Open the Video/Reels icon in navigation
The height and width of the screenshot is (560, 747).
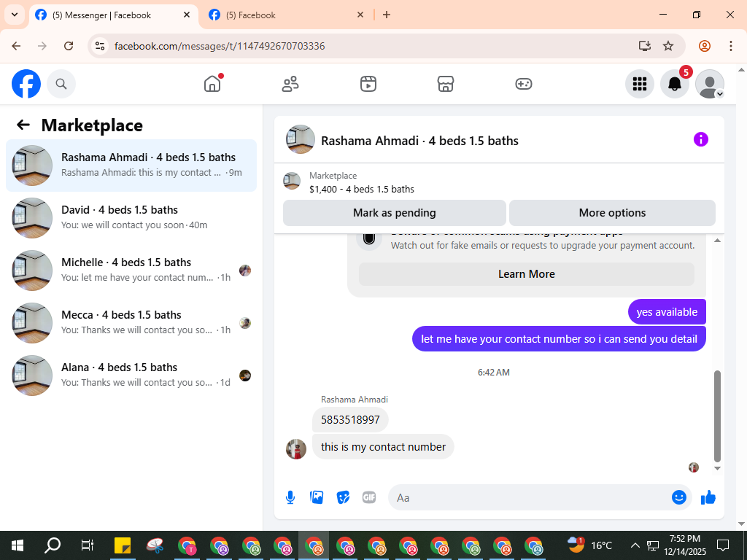click(x=368, y=84)
